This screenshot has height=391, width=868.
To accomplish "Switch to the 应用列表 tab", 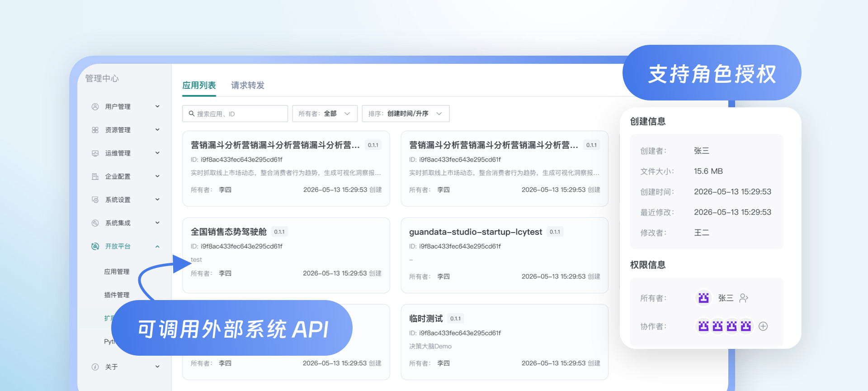I will click(x=199, y=86).
